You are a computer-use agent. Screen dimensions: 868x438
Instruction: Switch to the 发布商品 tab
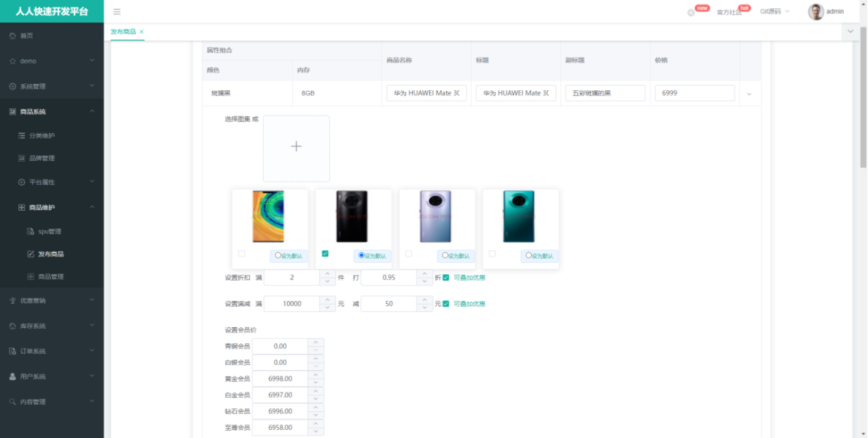tap(123, 32)
